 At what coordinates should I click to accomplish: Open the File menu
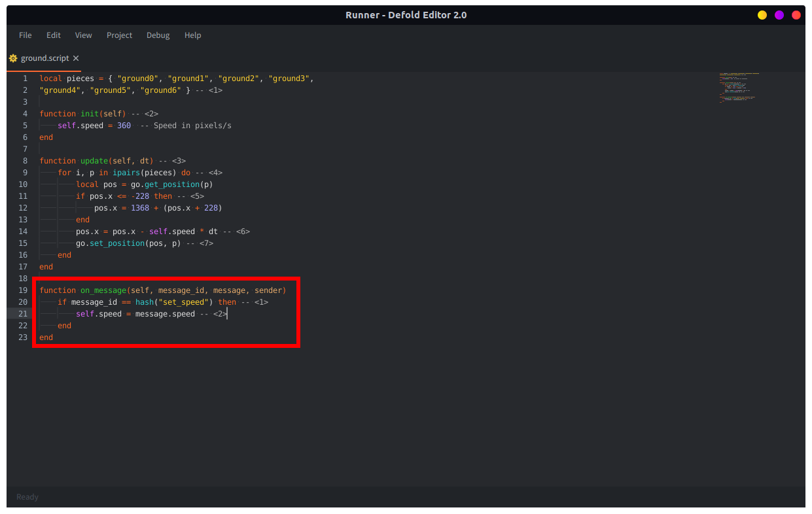pyautogui.click(x=26, y=35)
